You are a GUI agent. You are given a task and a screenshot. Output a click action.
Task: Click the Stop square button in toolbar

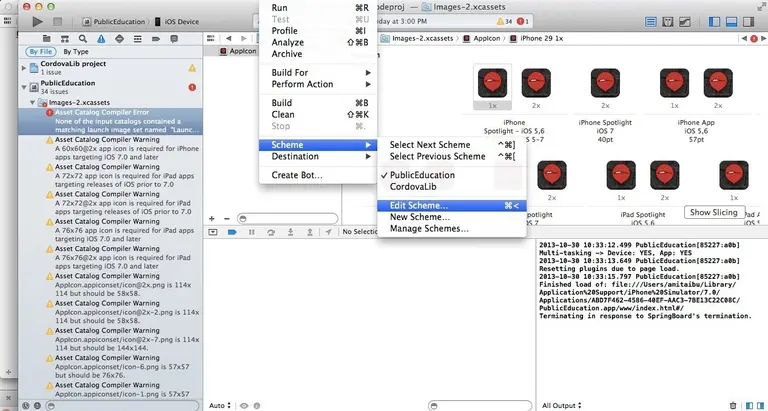[57, 22]
